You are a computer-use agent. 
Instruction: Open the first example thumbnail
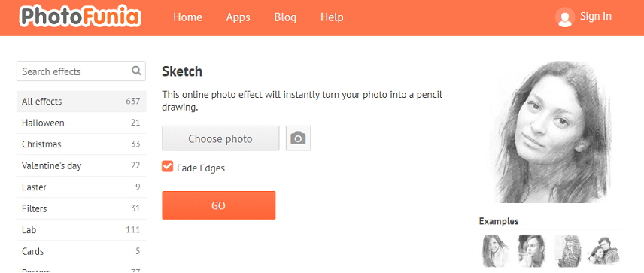pos(494,250)
